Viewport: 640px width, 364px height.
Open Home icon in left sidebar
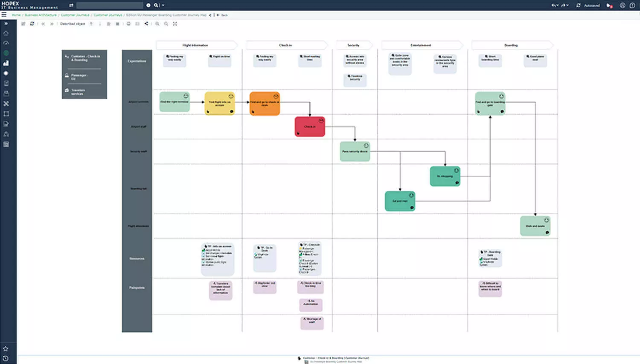pos(6,33)
